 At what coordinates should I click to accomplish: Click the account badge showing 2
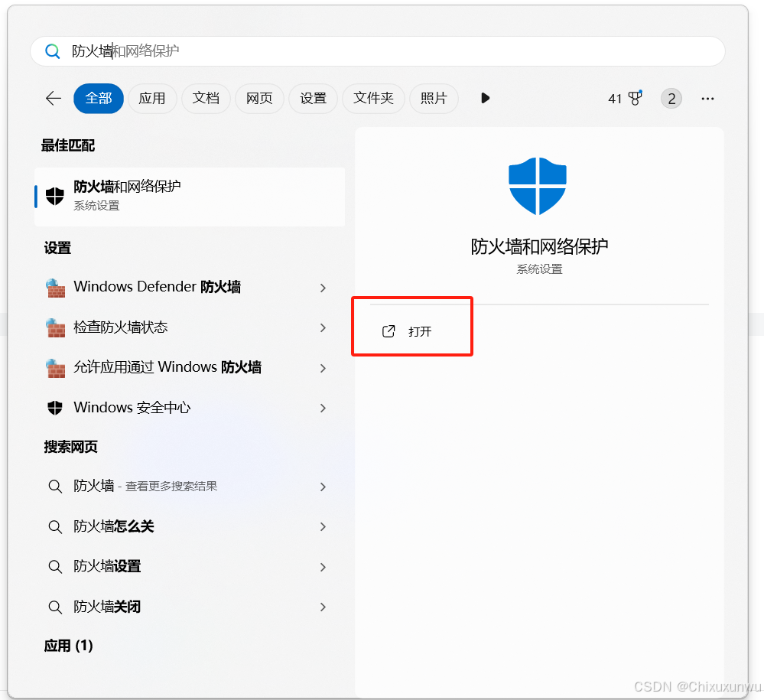671,99
